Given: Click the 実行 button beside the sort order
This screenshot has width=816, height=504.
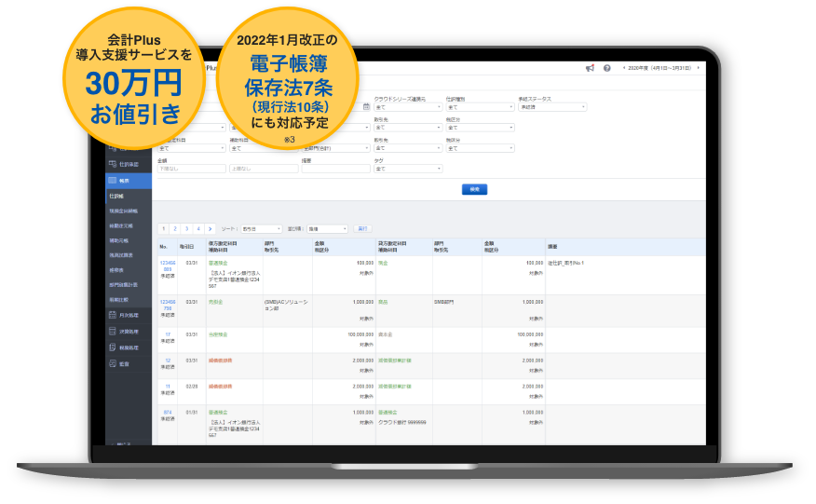Looking at the screenshot, I should (x=362, y=229).
